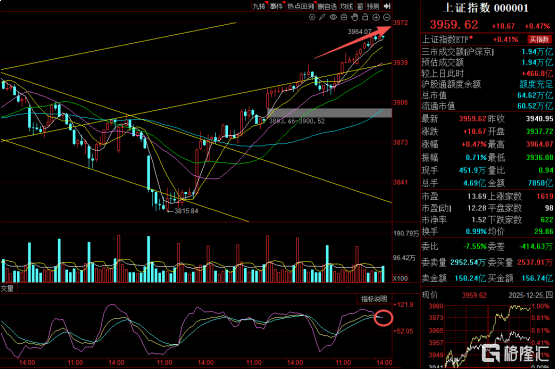Click the change value +18.67 in header
Viewport: 556px width, 370px height.
point(504,26)
